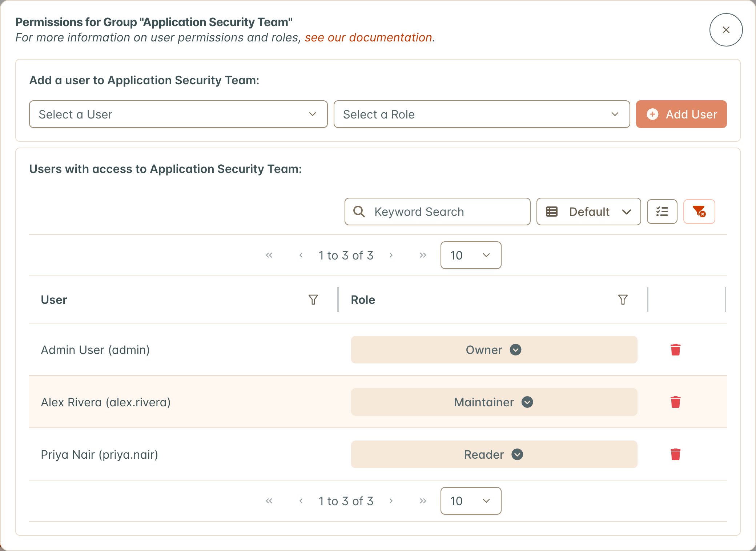
Task: Remove Alex Rivera using trash icon
Action: tap(675, 402)
